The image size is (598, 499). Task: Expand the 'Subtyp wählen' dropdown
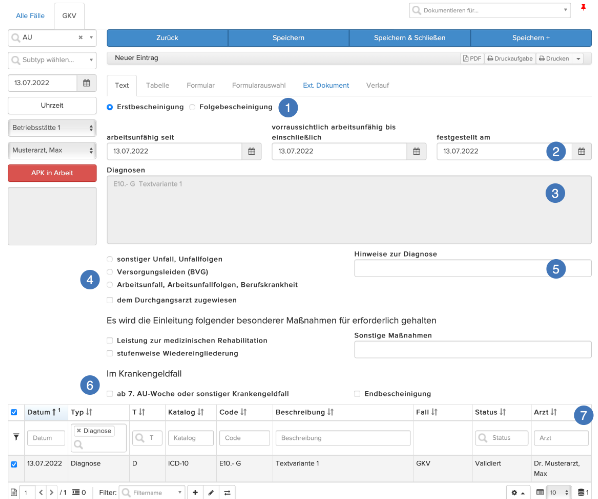52,60
